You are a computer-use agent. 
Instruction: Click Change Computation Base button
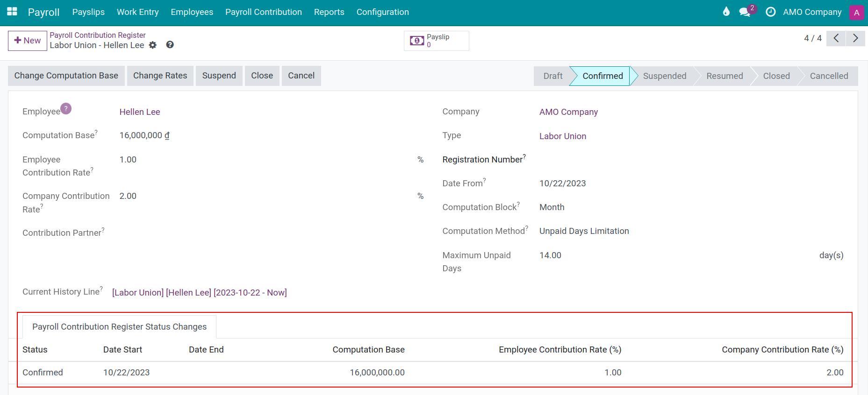[66, 76]
